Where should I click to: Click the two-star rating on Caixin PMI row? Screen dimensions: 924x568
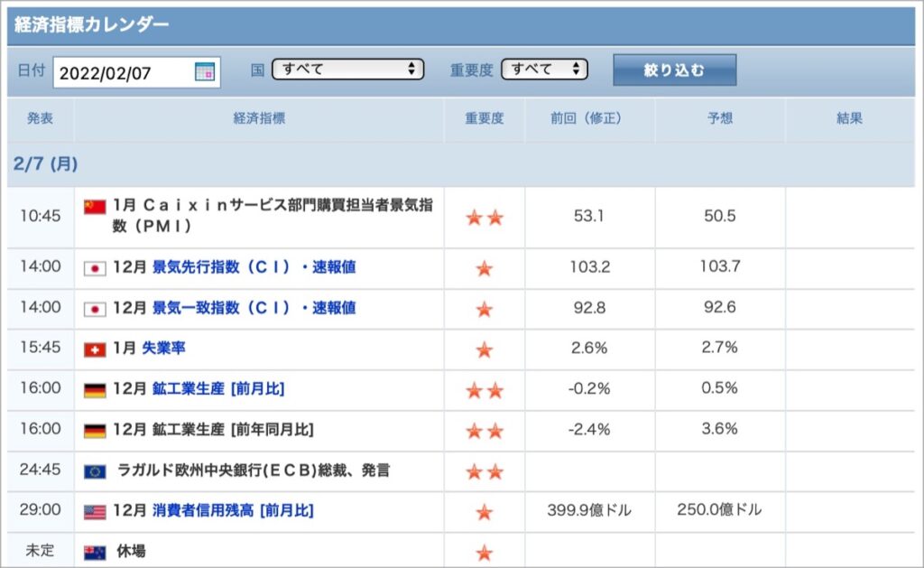pyautogui.click(x=485, y=218)
